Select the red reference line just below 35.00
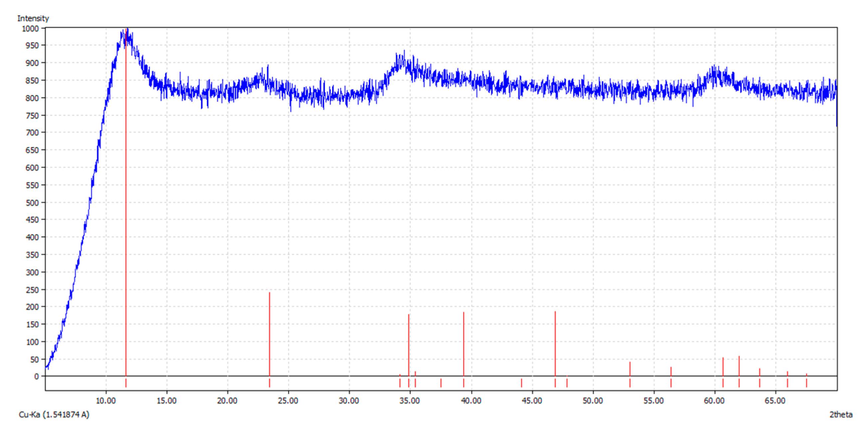Image resolution: width=868 pixels, height=432 pixels. pyautogui.click(x=408, y=345)
